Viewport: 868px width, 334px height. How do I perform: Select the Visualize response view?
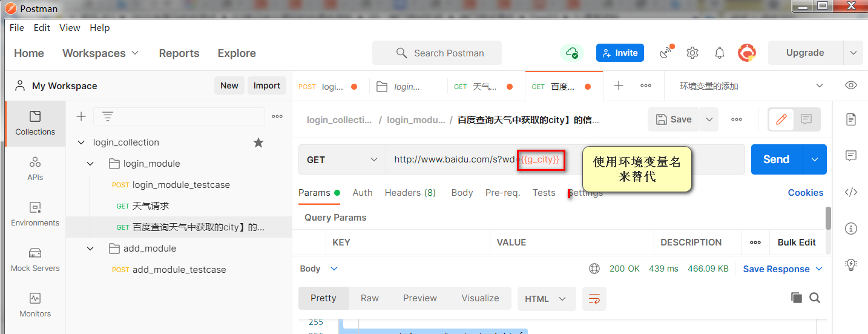tap(480, 298)
